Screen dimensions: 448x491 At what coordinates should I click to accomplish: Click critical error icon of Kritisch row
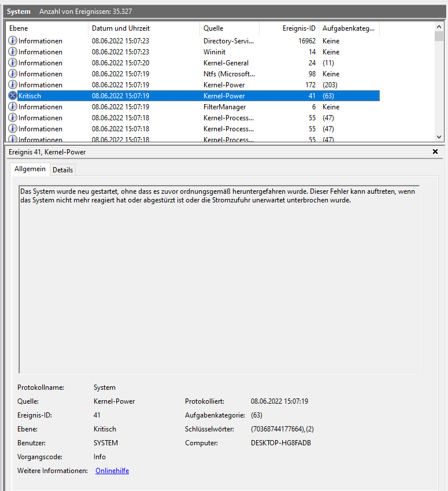click(13, 96)
